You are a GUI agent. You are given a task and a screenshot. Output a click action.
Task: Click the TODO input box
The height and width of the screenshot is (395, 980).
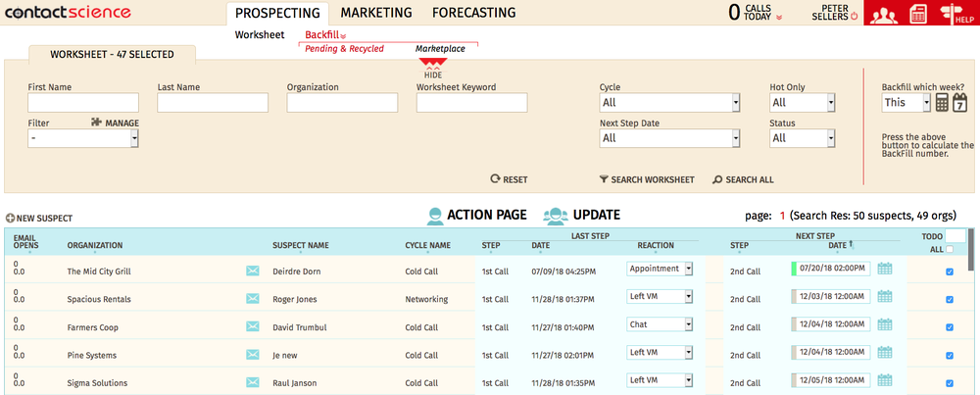click(x=955, y=236)
